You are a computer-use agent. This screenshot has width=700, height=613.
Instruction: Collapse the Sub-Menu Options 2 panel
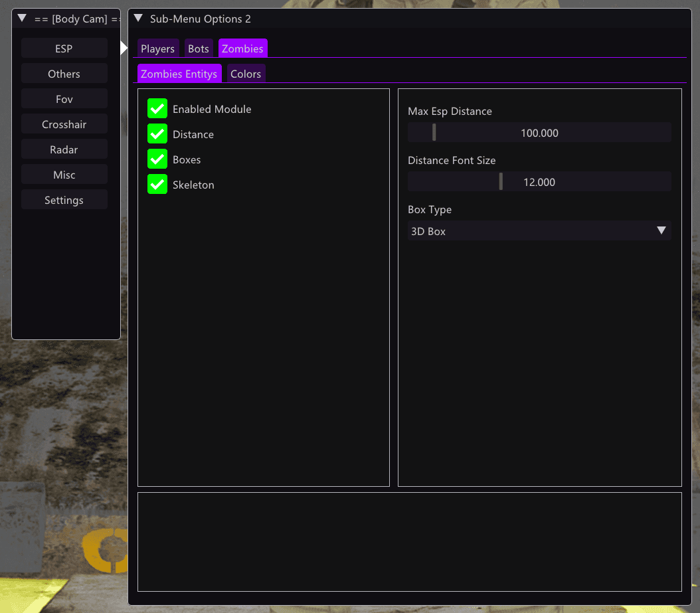point(138,19)
